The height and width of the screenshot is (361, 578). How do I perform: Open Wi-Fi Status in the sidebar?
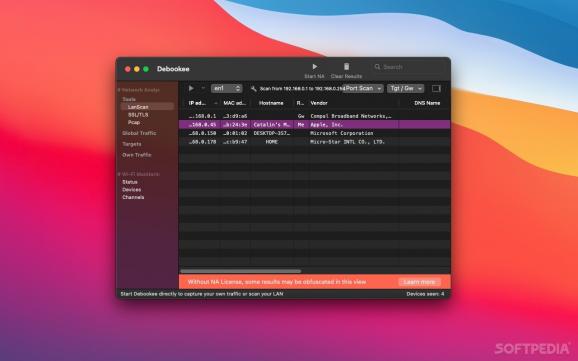[x=130, y=182]
